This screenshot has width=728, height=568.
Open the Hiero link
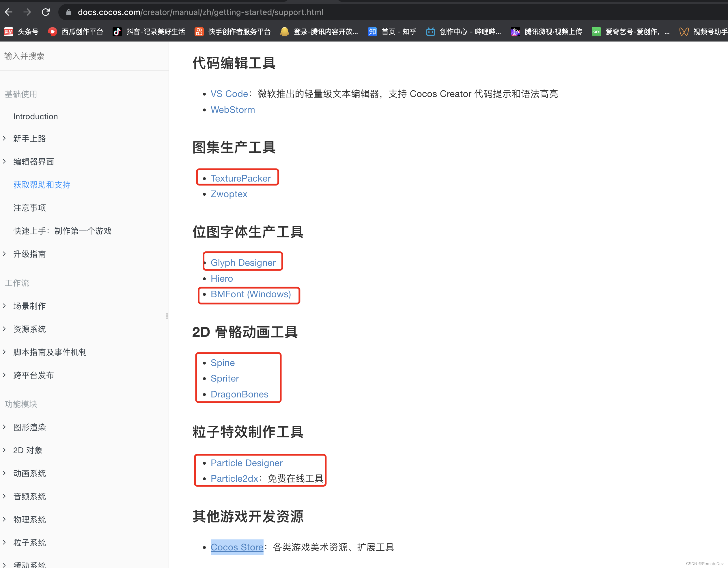222,278
